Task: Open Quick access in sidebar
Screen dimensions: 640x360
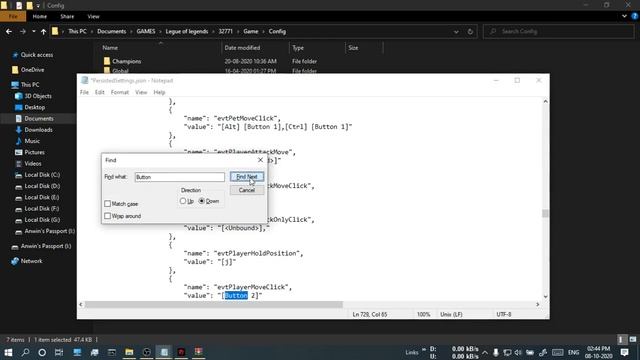Action: (x=37, y=55)
